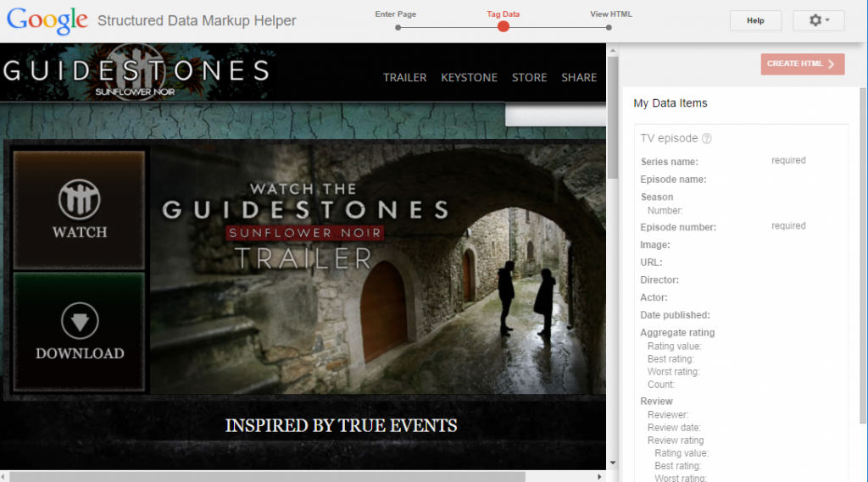
Task: Click the Guidestones Sunflower Noir logo
Action: coord(136,73)
